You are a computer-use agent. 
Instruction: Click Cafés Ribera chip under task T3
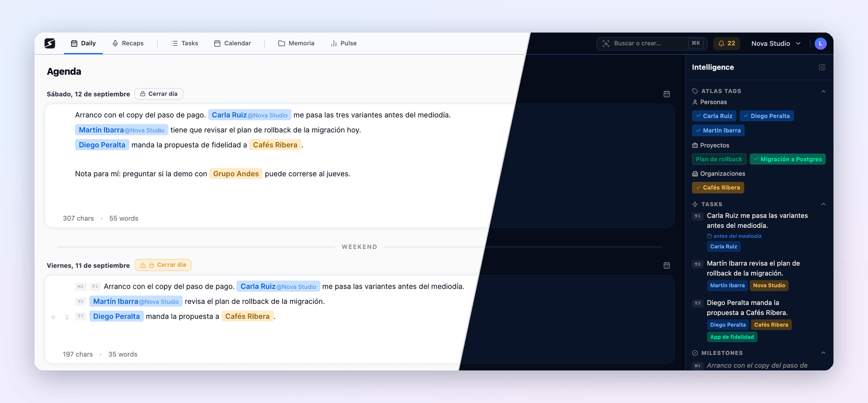(771, 325)
